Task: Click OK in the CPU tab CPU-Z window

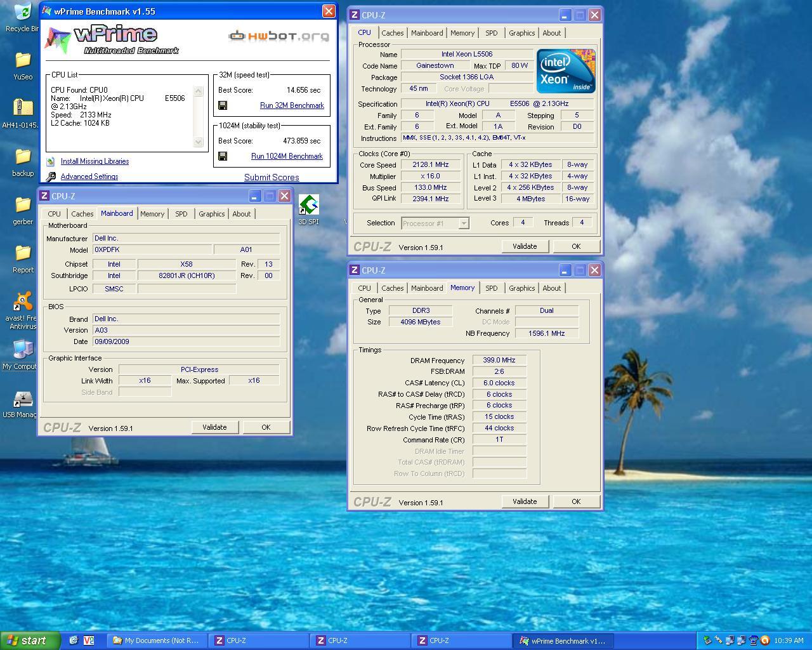Action: click(576, 246)
